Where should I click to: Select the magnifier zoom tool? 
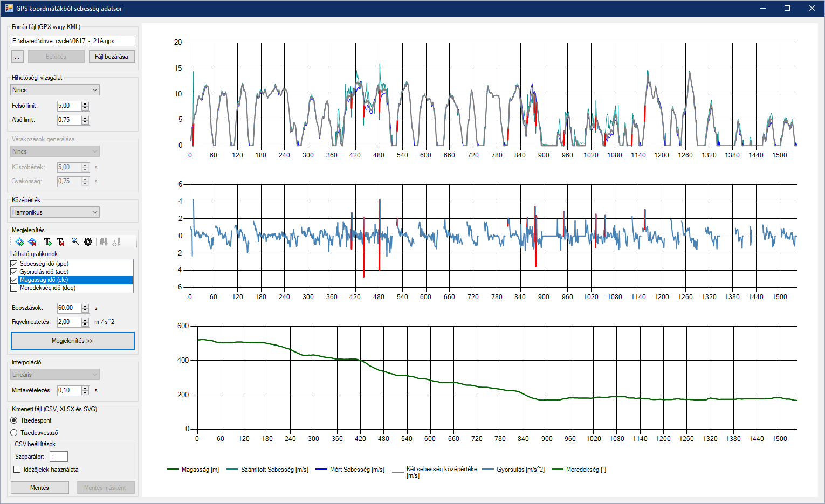[x=75, y=242]
